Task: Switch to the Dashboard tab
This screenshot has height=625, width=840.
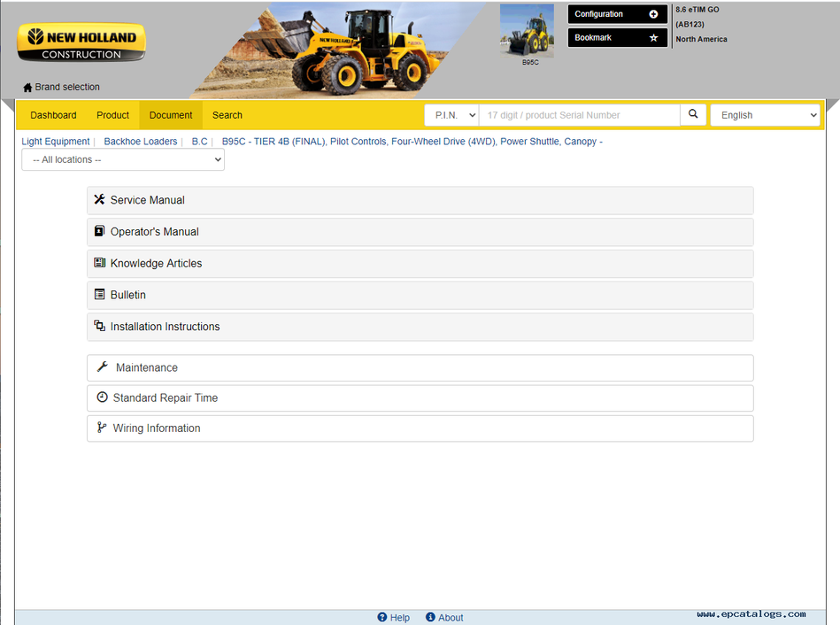Action: pyautogui.click(x=53, y=115)
